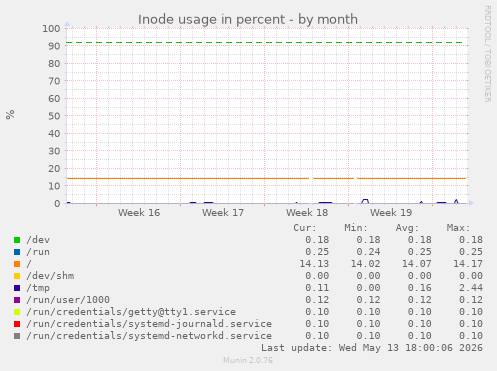Select the /run/credentials/systemd-journald.service label
Image resolution: width=497 pixels, height=371 pixels.
[149, 324]
